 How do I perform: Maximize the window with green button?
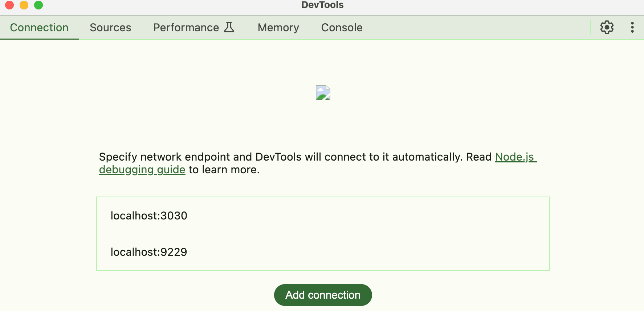[x=38, y=5]
